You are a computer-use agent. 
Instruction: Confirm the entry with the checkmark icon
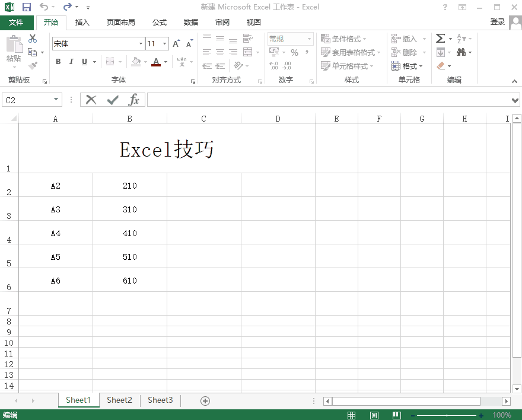(x=112, y=100)
